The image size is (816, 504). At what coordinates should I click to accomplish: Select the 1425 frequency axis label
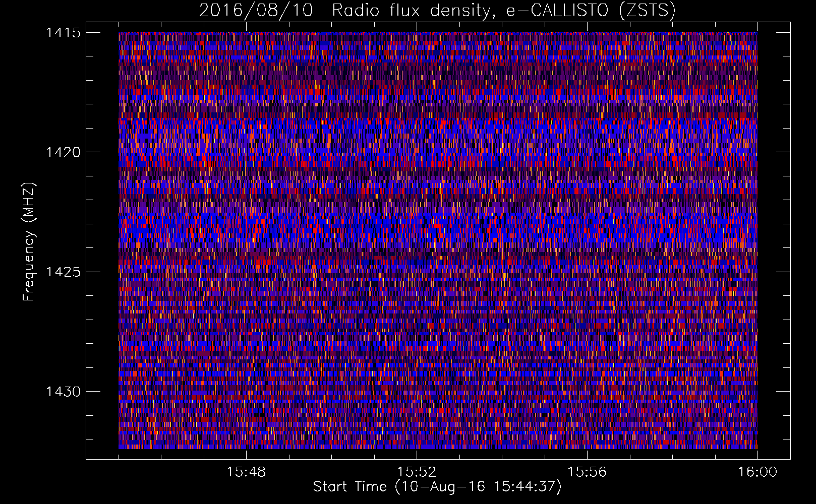[63, 272]
